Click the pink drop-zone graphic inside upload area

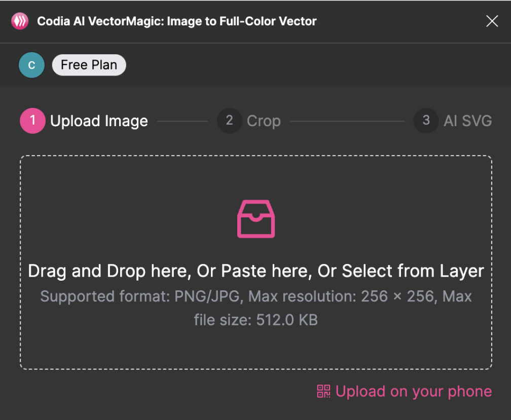pyautogui.click(x=255, y=219)
